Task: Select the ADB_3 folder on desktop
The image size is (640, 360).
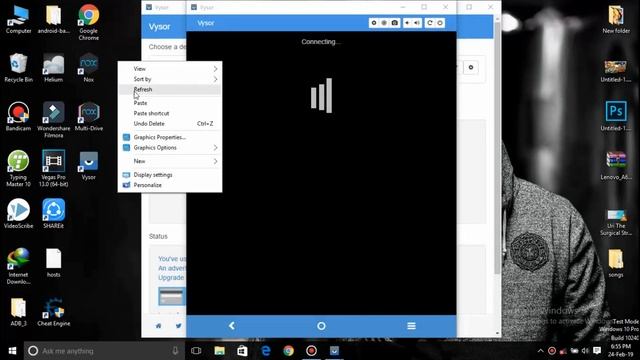Action: (18, 312)
